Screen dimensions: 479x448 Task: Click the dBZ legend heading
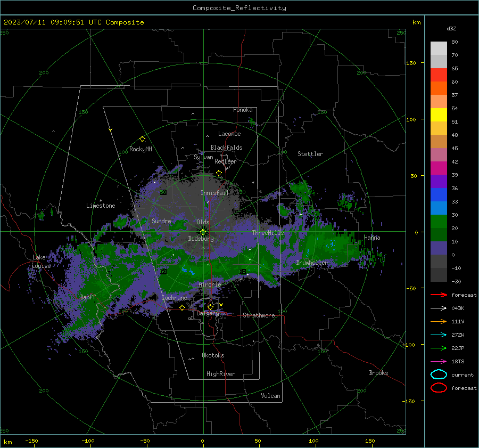(451, 29)
